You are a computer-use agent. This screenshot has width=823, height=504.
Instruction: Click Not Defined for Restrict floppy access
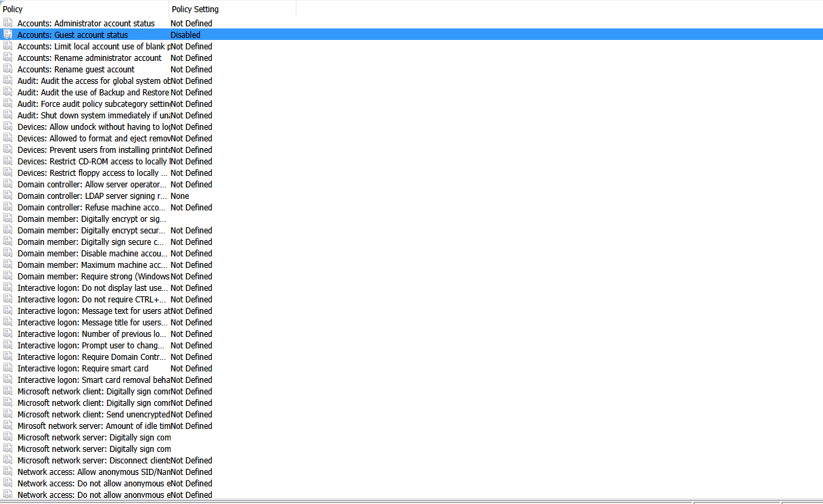[x=192, y=173]
